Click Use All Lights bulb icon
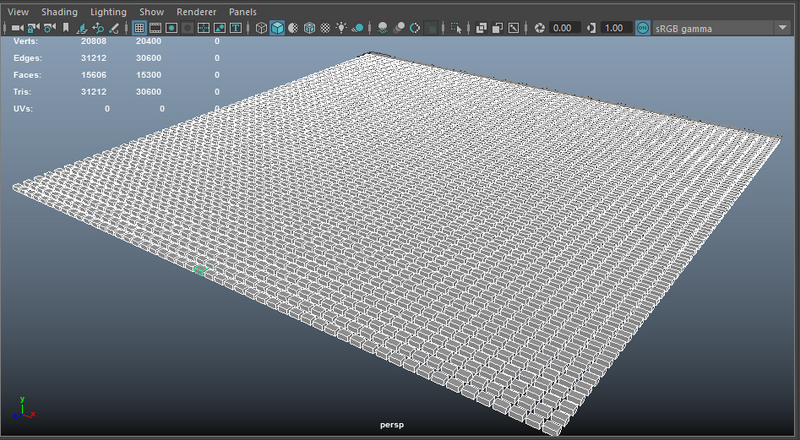The width and height of the screenshot is (800, 440). click(x=341, y=28)
